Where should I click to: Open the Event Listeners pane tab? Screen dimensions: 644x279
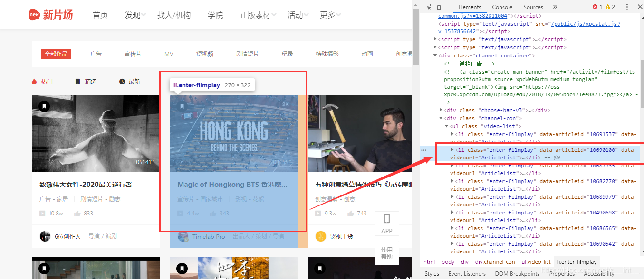[x=467, y=274]
